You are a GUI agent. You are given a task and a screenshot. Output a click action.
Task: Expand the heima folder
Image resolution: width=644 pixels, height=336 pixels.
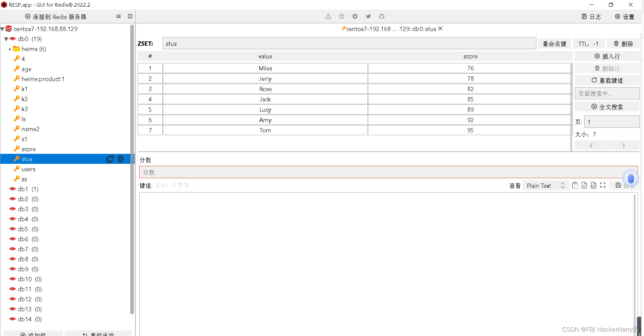(x=10, y=49)
